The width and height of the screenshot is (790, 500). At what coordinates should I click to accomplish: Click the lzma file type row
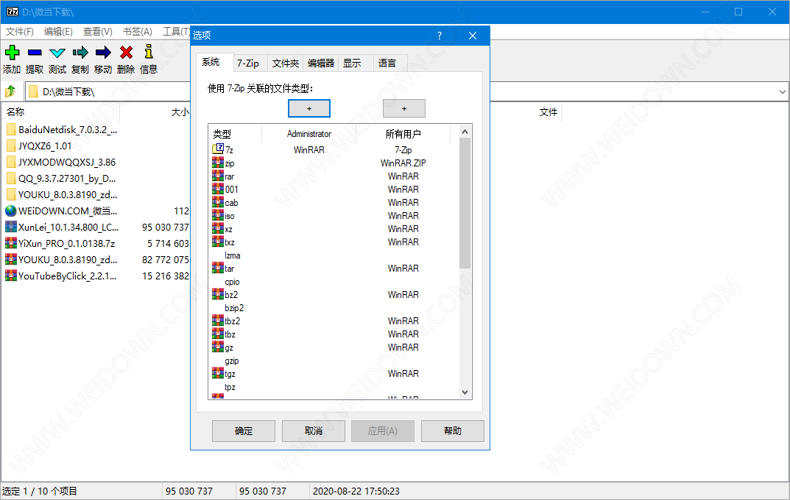[232, 256]
